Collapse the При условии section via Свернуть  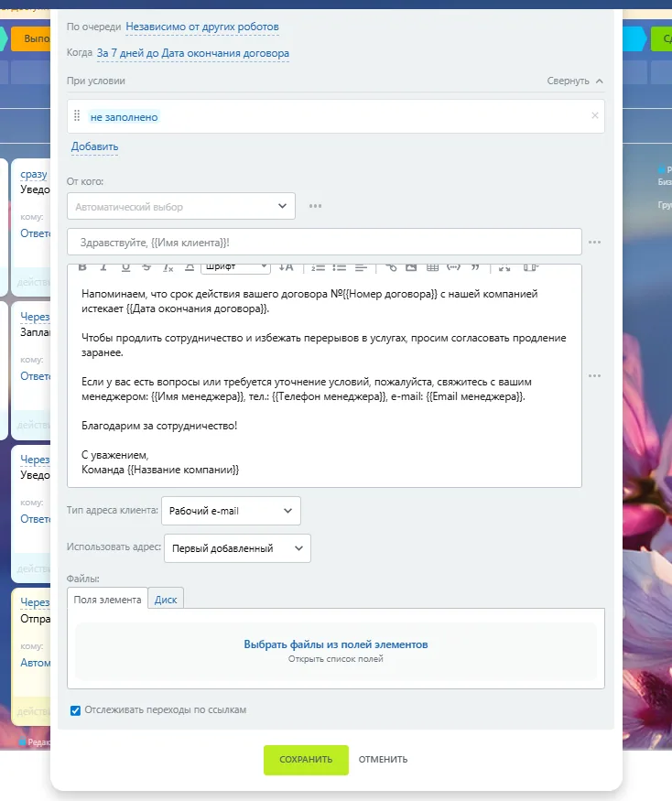(x=575, y=81)
